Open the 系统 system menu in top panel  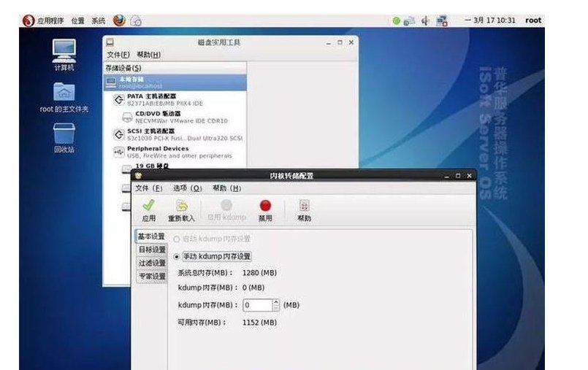[99, 20]
